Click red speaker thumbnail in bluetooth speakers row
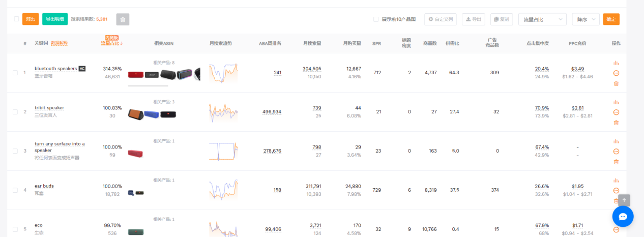The image size is (644, 237). 136,75
